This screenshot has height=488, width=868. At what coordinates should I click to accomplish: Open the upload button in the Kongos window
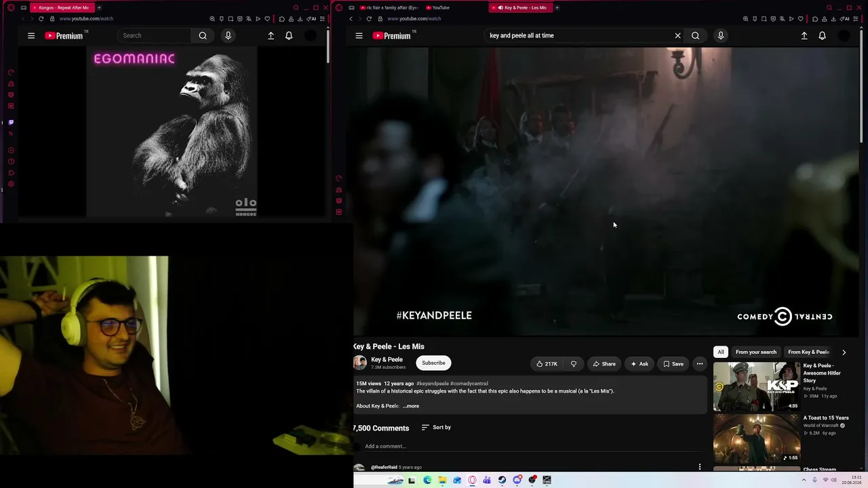(271, 36)
